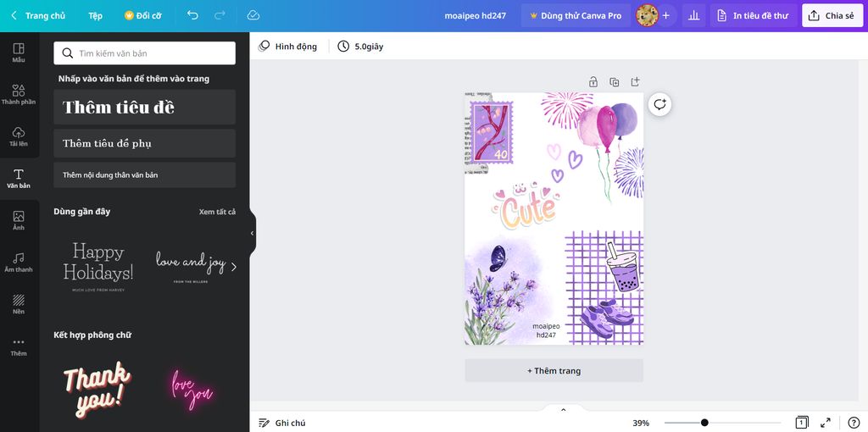868x432 pixels.
Task: Select the bubble tea cup graphic
Action: [622, 267]
